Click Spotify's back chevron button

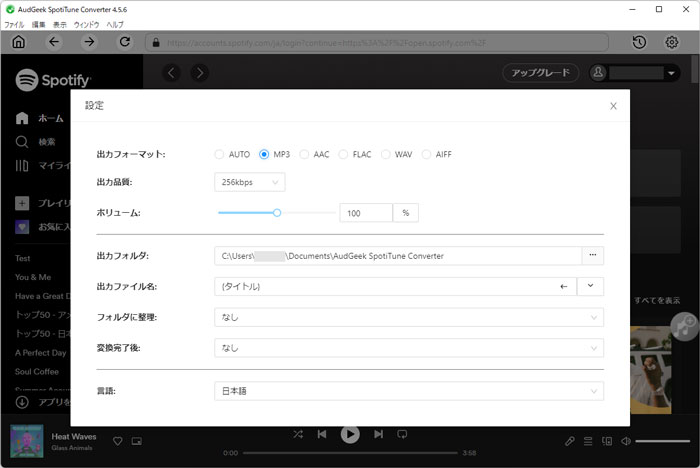[171, 73]
